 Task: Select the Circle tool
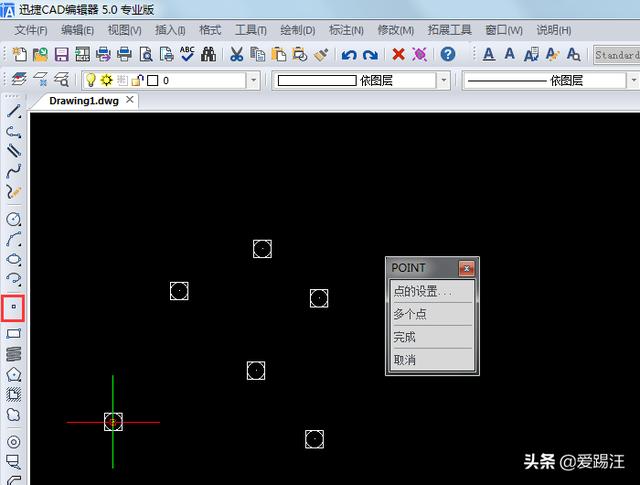(x=13, y=219)
